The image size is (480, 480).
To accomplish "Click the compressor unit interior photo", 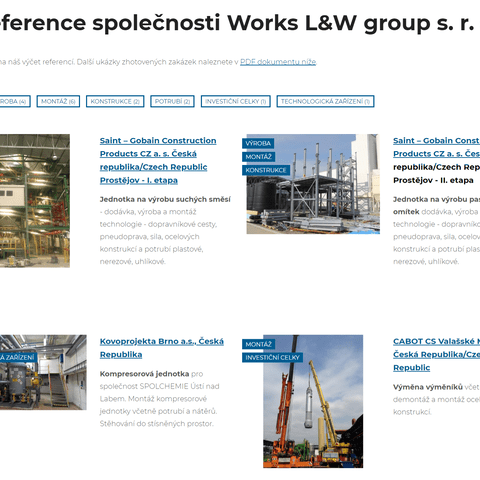I will tap(43, 372).
